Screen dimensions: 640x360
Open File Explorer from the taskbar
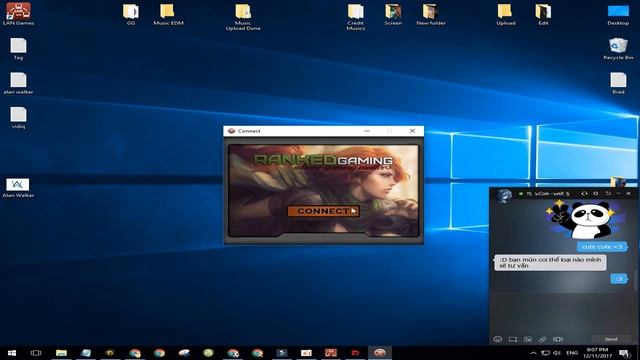click(61, 353)
